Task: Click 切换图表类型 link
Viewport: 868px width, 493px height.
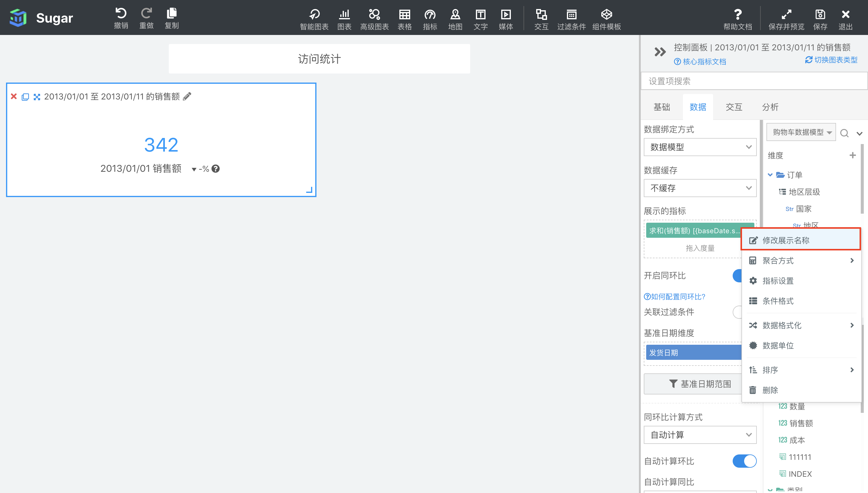Action: (x=832, y=60)
